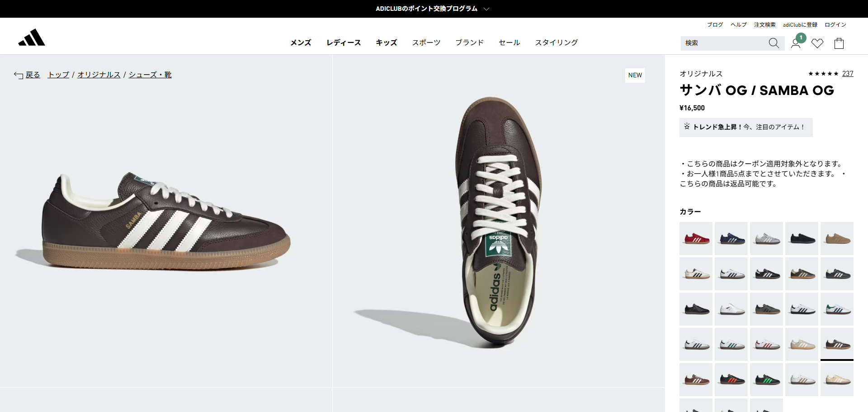Click the back arrow icon beside 戻る

[x=18, y=75]
